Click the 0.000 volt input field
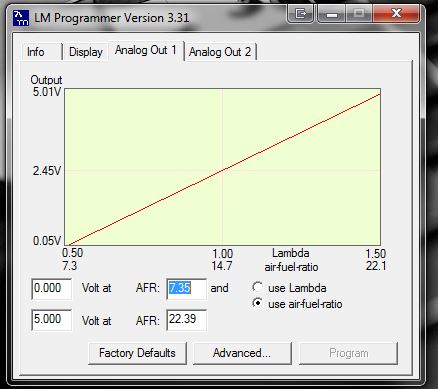The image size is (438, 389). (51, 288)
